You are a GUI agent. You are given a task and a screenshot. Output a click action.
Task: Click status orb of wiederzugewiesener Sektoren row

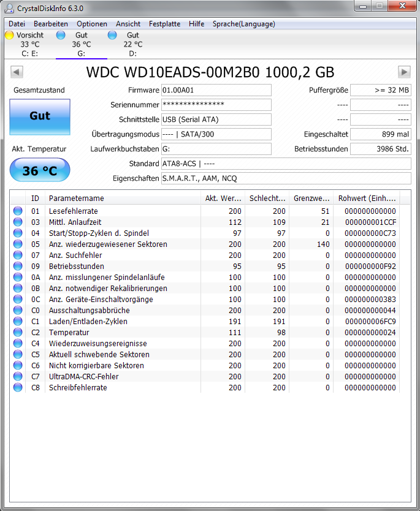pyautogui.click(x=18, y=244)
